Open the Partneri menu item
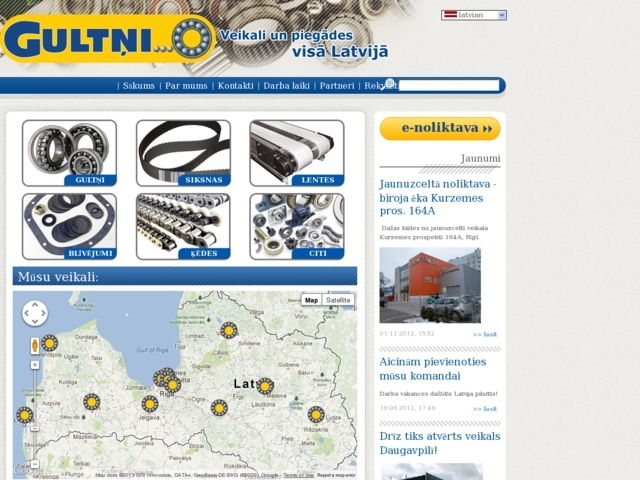The width and height of the screenshot is (640, 480). [x=337, y=86]
